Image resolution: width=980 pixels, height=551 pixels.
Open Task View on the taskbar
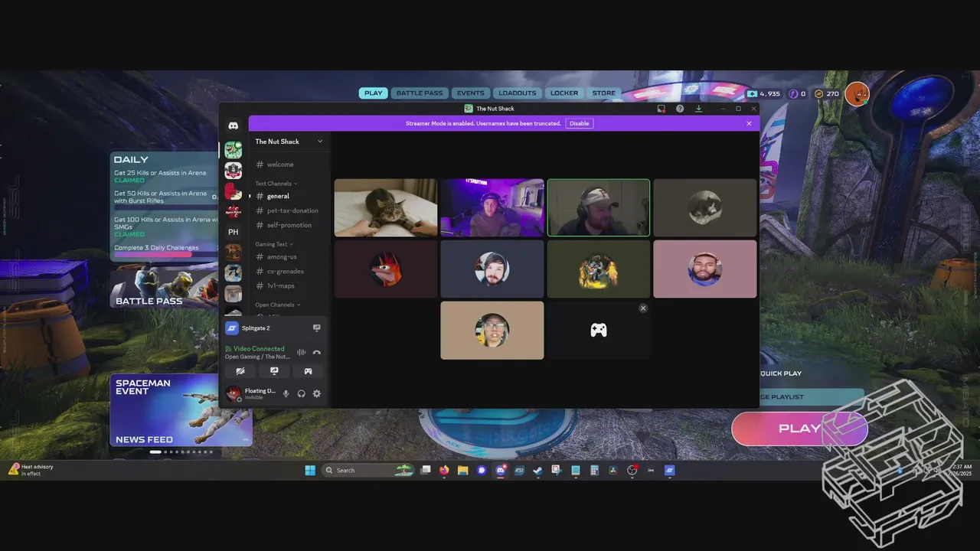[x=426, y=471]
